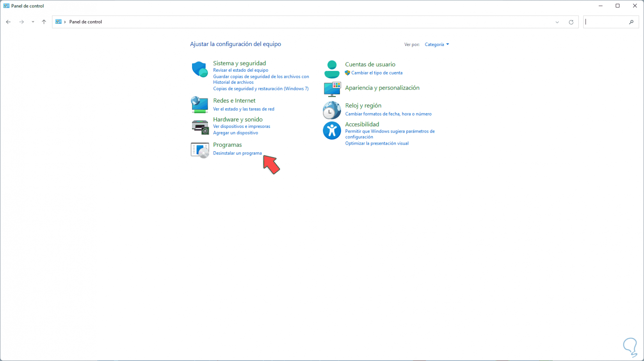Close the Panel de control window
Image resolution: width=644 pixels, height=361 pixels.
[x=635, y=6]
